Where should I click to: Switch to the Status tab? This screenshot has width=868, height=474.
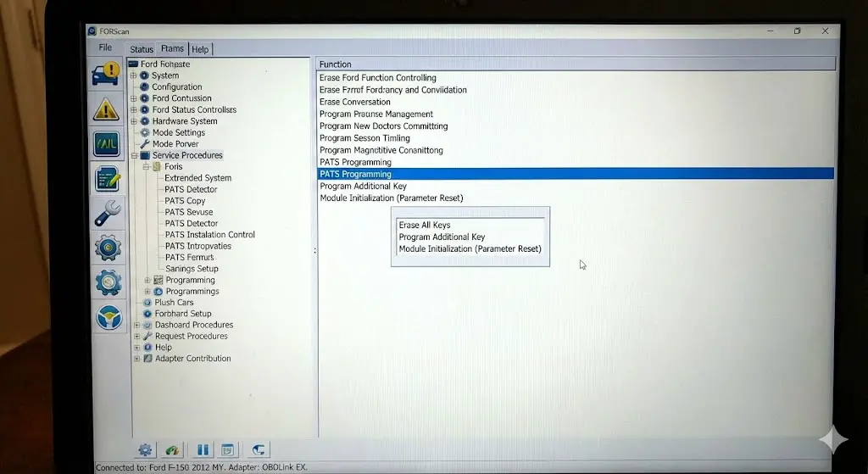tap(142, 49)
